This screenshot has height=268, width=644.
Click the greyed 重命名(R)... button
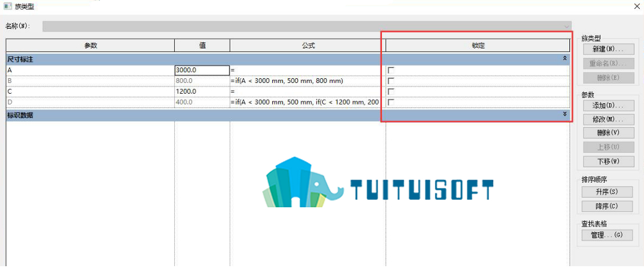coord(608,63)
